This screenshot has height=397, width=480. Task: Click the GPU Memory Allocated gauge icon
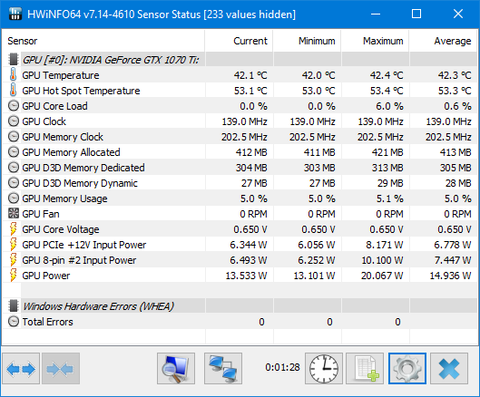(13, 152)
